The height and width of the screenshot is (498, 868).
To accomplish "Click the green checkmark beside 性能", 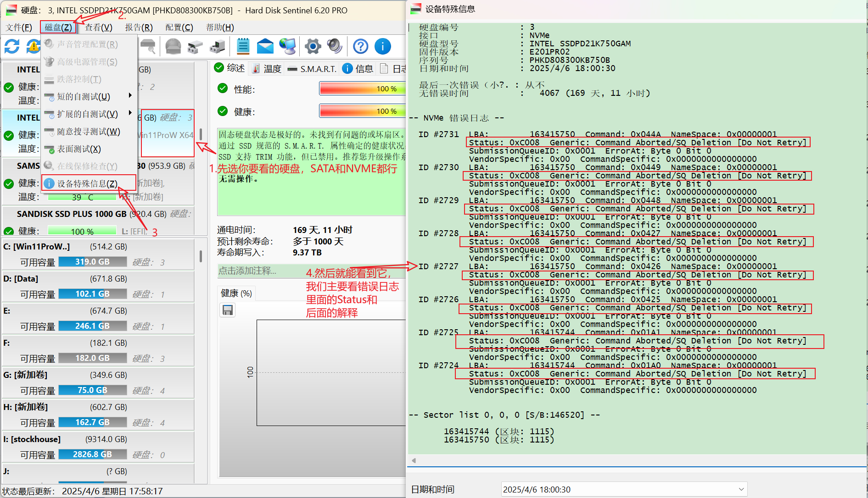I will click(223, 88).
